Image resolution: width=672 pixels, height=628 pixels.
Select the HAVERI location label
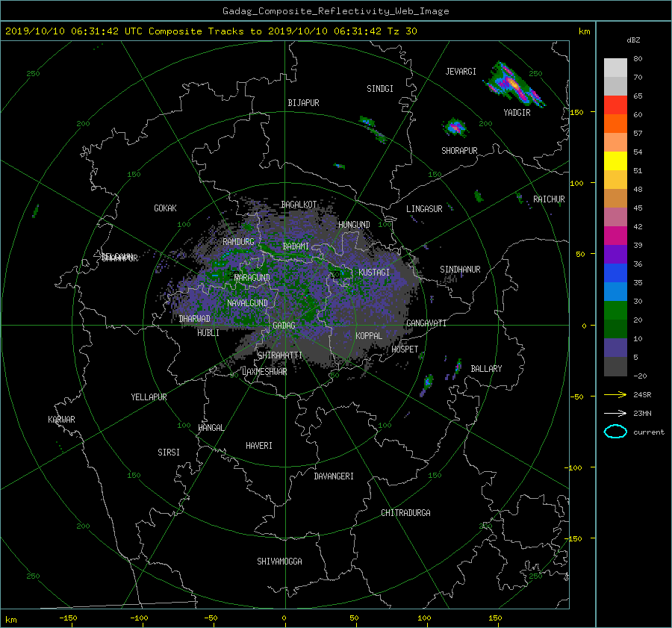point(259,446)
